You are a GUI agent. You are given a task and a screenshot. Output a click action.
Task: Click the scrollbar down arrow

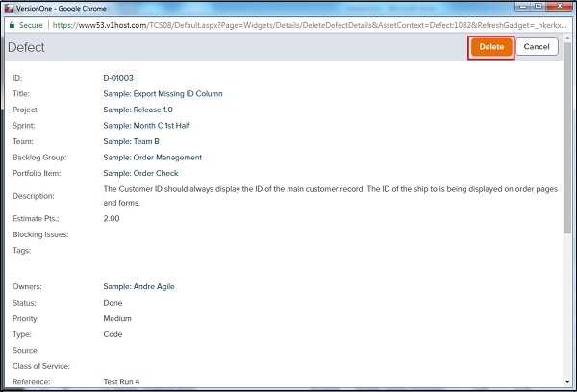tap(568, 385)
